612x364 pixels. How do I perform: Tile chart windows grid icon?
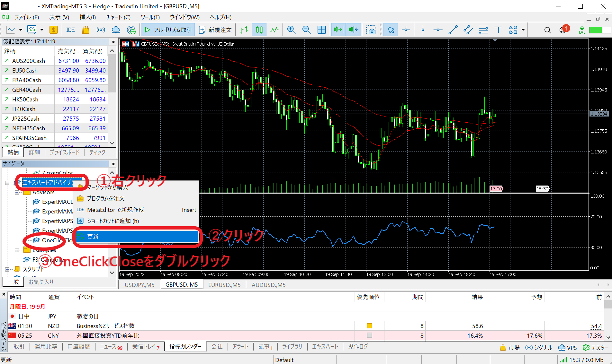321,30
